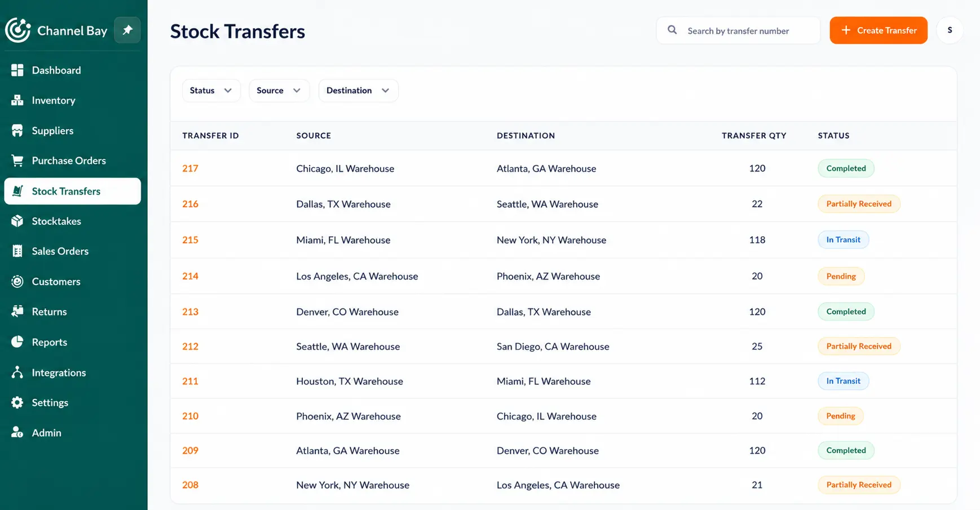Click the Integrations nodes icon
The height and width of the screenshot is (510, 980).
[17, 372]
